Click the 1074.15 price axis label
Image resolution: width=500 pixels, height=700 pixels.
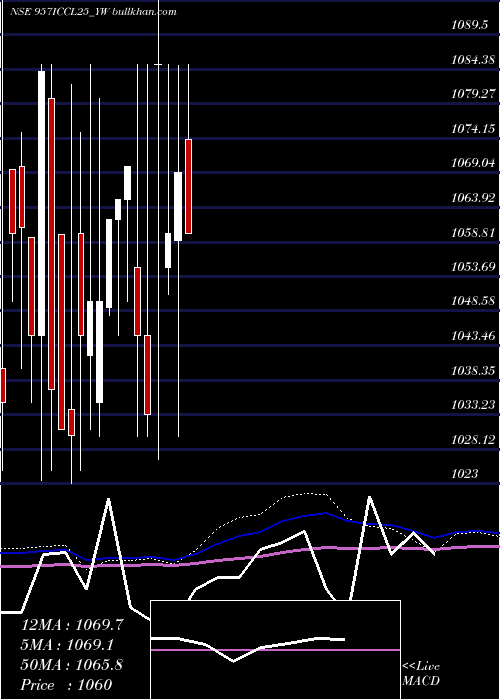pos(473,129)
